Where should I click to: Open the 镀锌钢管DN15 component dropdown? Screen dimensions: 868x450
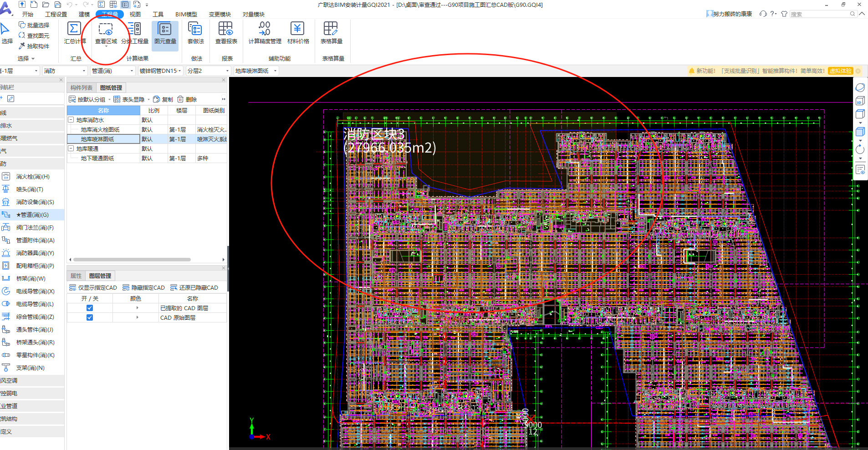point(161,71)
